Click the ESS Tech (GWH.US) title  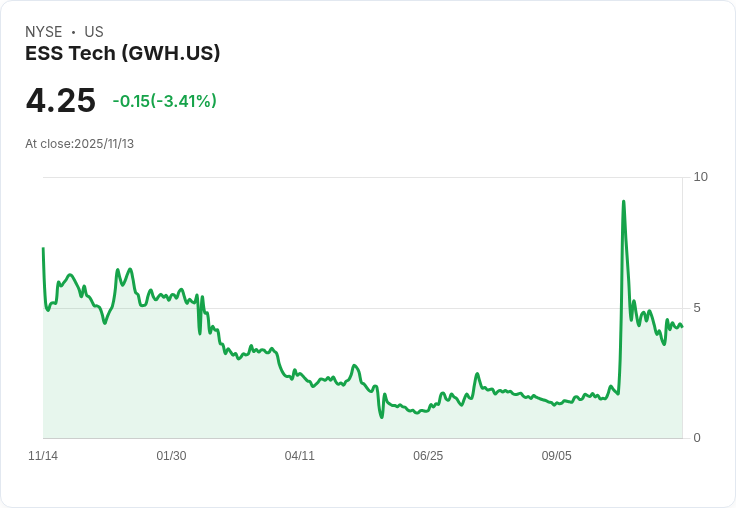(123, 54)
